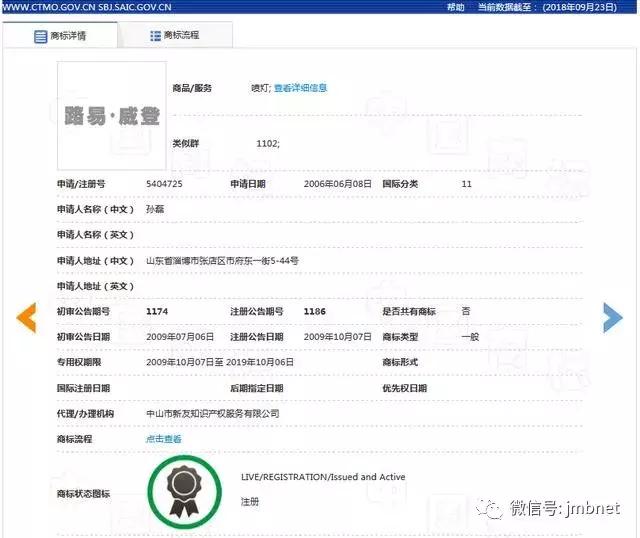Select the preliminary announcement issue 1174
640x538 pixels.
tap(157, 311)
